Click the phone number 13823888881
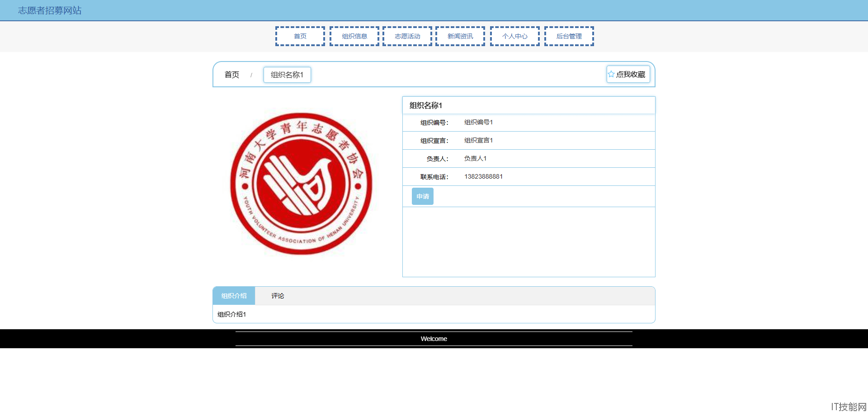This screenshot has height=412, width=868. click(x=484, y=176)
